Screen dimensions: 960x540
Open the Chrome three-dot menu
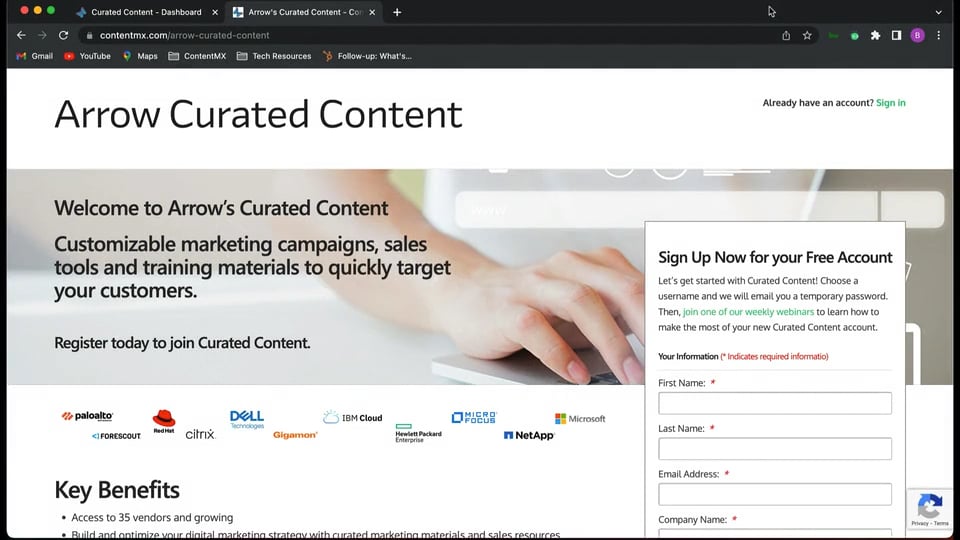tap(939, 36)
